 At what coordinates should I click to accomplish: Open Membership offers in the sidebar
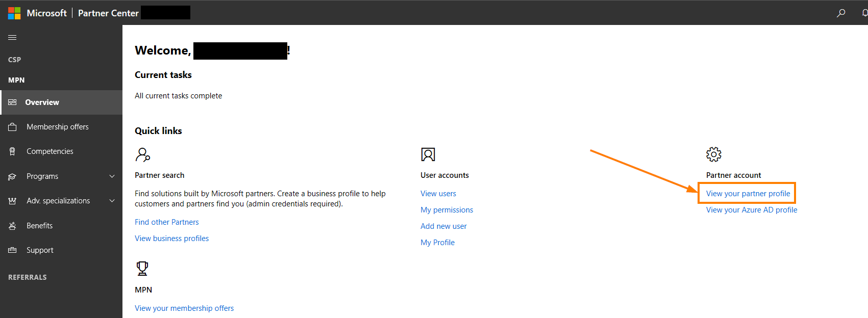point(61,127)
